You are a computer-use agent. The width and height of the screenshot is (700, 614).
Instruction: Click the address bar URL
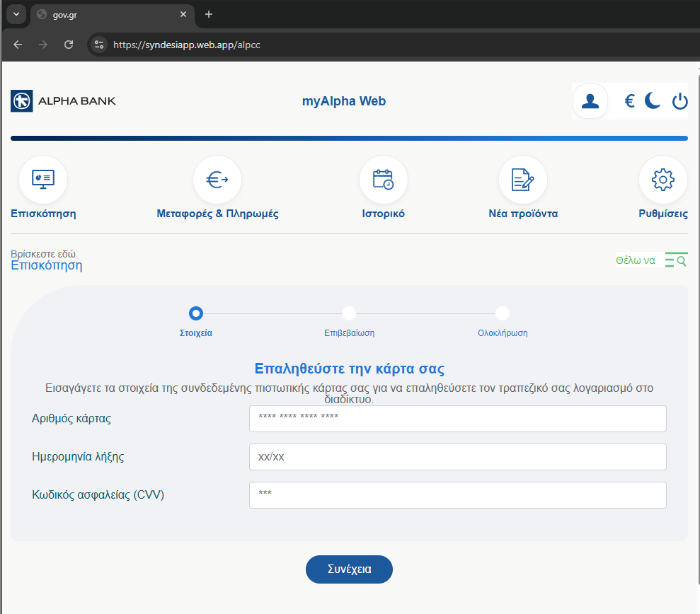[187, 45]
